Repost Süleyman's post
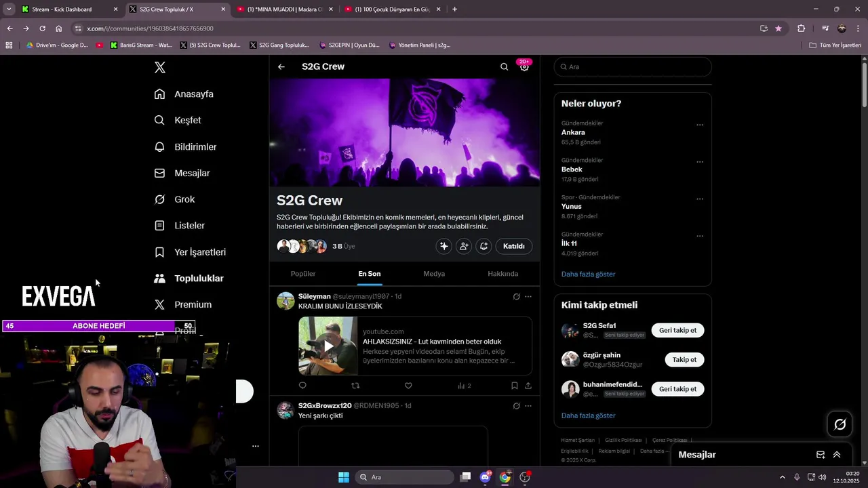The width and height of the screenshot is (868, 488). 355,386
